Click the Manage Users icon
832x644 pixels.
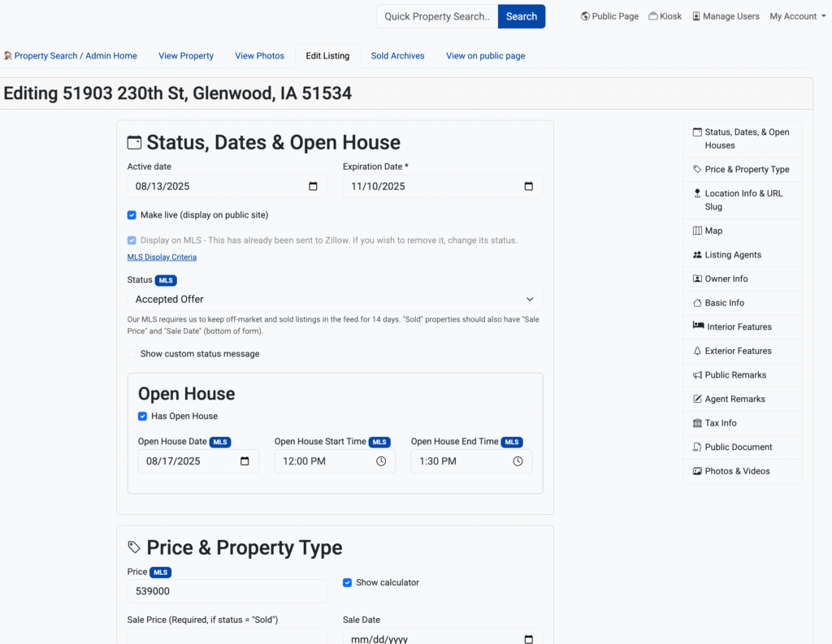tap(696, 16)
